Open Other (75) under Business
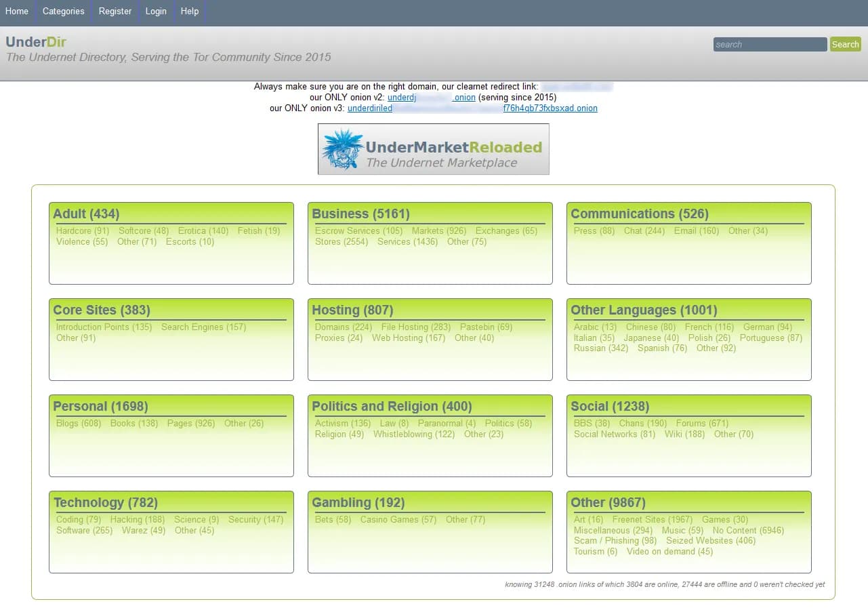The width and height of the screenshot is (868, 608). pos(467,242)
